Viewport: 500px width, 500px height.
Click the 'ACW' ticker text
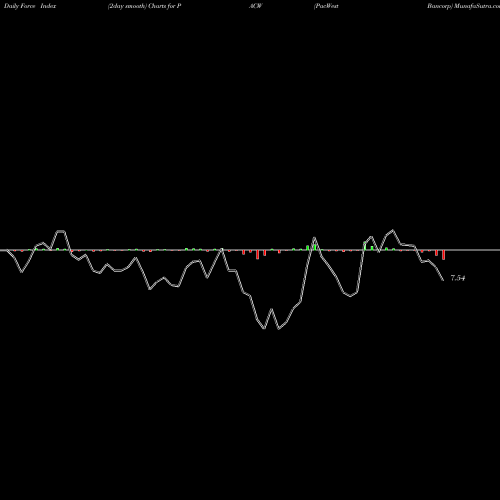click(x=256, y=6)
